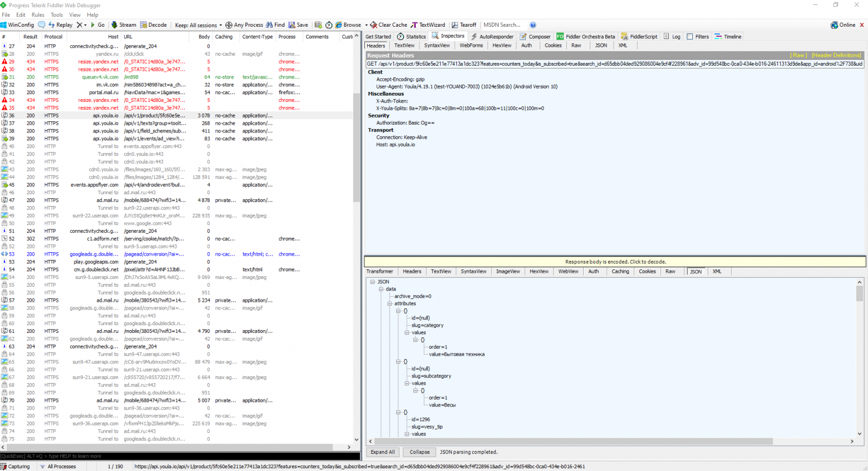Clear Cache from toolbar
The height and width of the screenshot is (471, 868).
click(389, 25)
